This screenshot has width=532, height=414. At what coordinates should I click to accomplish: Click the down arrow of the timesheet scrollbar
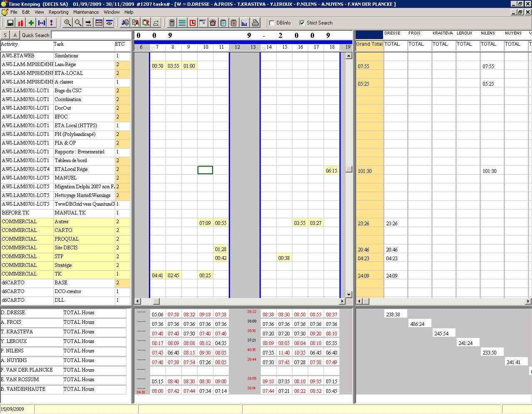(349, 294)
